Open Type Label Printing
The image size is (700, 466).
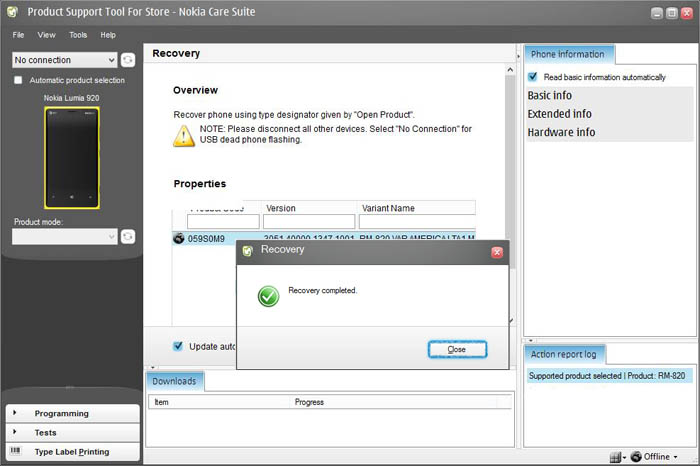coord(72,452)
